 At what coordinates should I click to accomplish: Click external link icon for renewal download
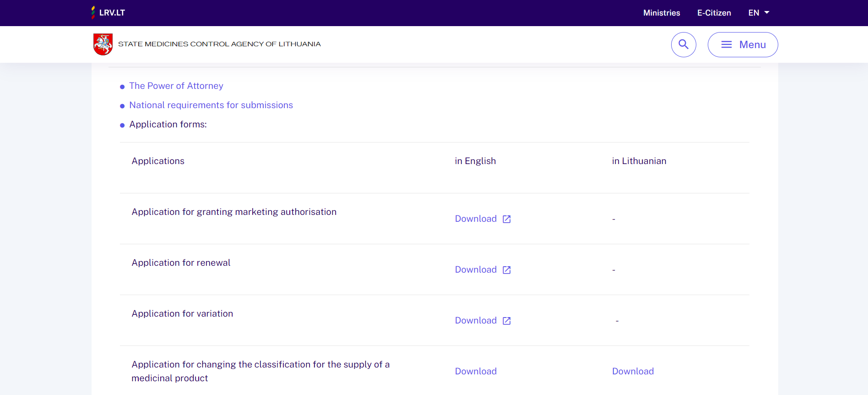[507, 270]
